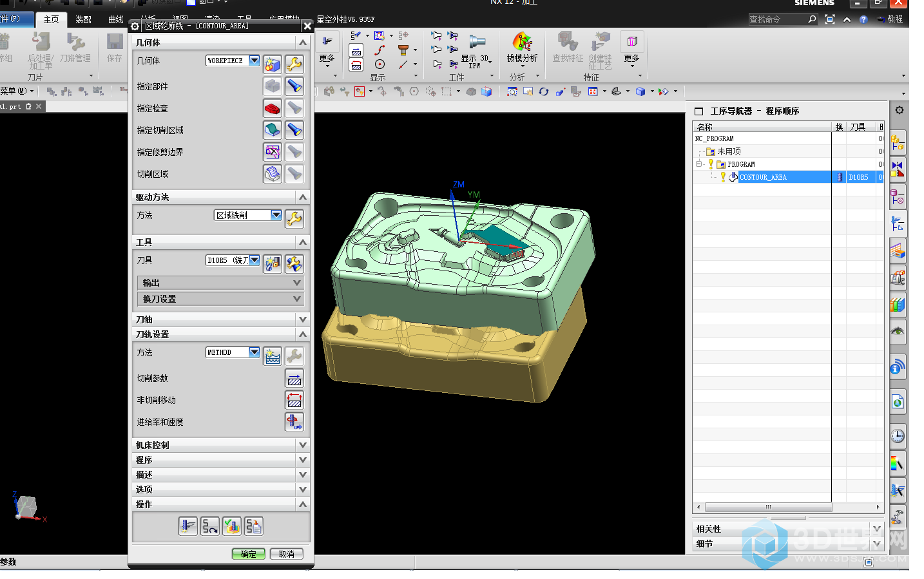
Task: Open the 曲线 ribbon tab
Action: coord(115,19)
